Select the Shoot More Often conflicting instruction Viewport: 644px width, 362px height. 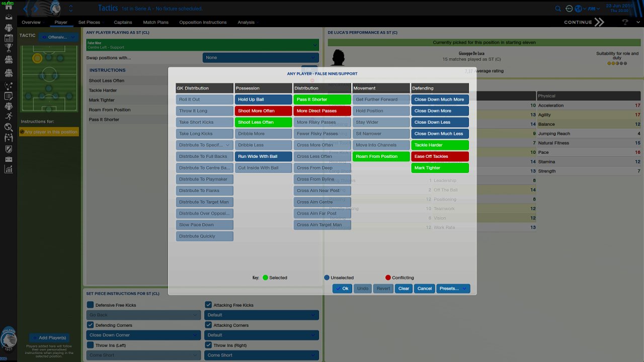(263, 111)
